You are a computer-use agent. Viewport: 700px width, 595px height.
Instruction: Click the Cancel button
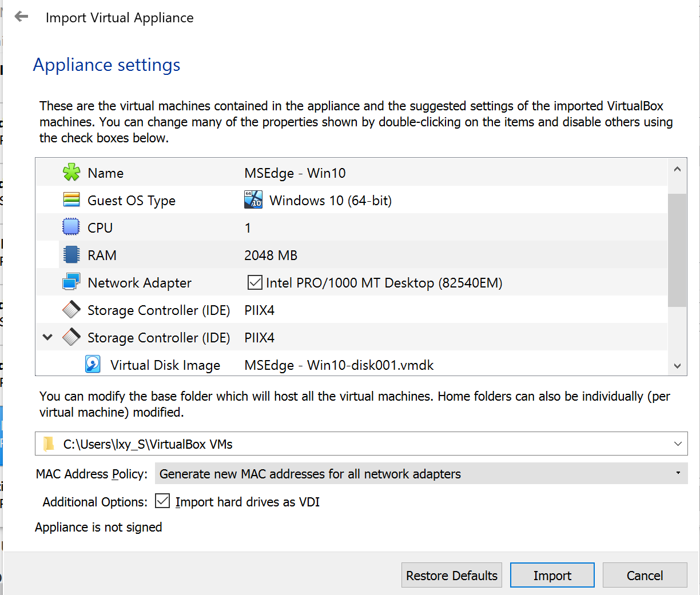pos(645,575)
